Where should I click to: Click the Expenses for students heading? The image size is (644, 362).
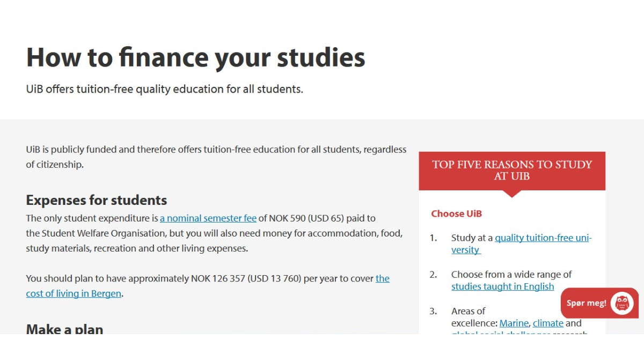coord(97,200)
